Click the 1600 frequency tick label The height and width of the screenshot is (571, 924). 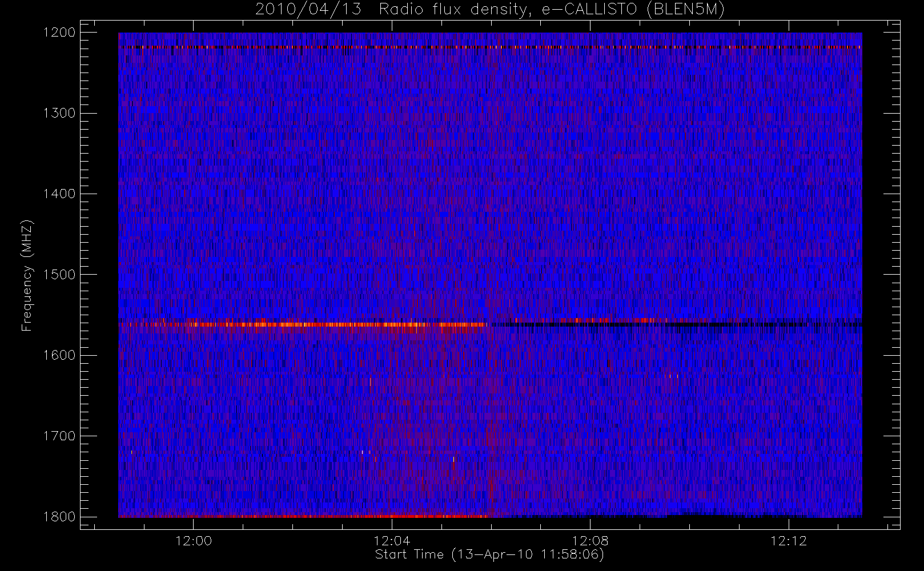point(59,355)
